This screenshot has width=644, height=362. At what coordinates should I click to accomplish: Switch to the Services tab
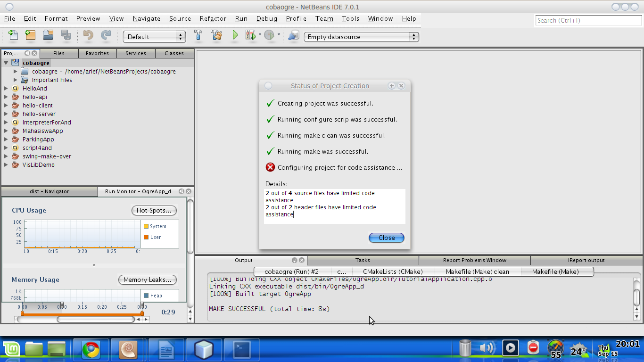[x=136, y=53]
